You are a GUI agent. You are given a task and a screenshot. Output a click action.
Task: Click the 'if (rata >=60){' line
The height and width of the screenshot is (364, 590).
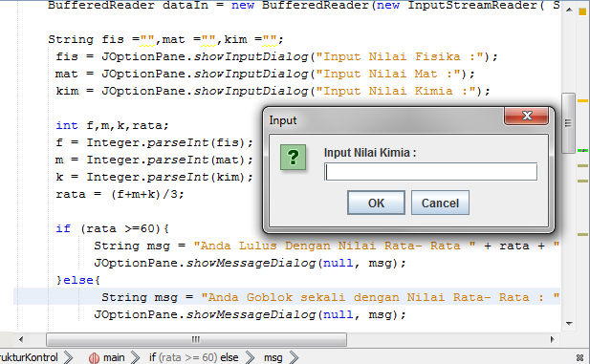[x=113, y=228]
